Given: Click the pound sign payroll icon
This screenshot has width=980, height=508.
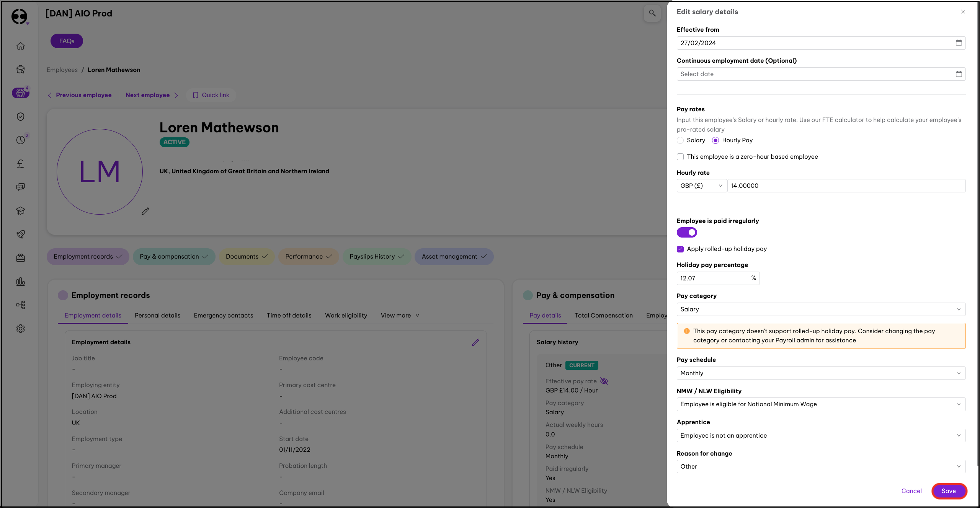Looking at the screenshot, I should pyautogui.click(x=21, y=164).
